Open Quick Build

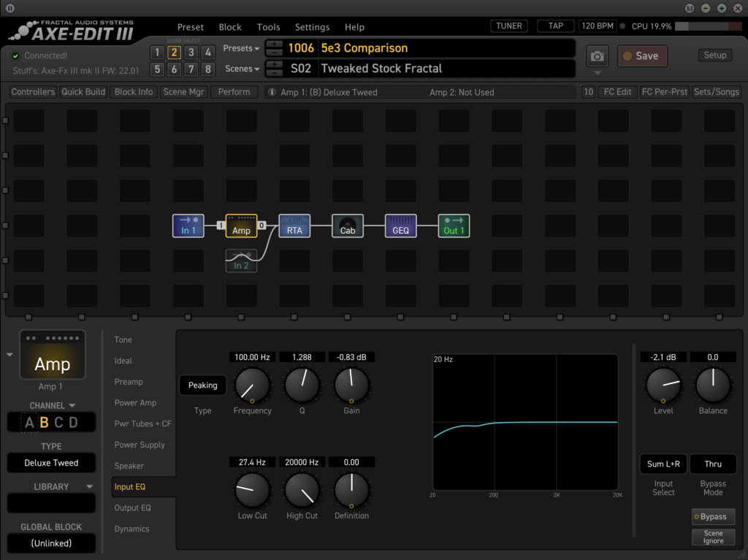point(83,92)
